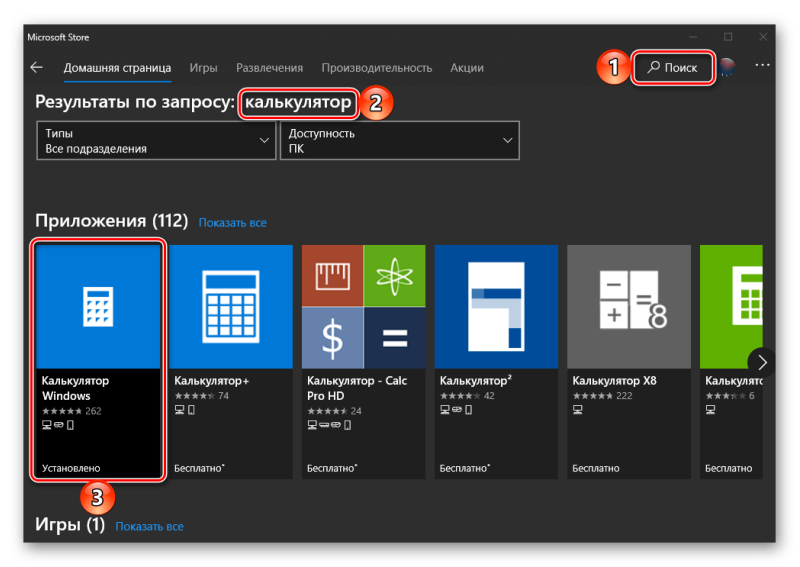Click Бесплатно price under Калькулятор X8
The width and height of the screenshot is (800, 567).
click(595, 468)
